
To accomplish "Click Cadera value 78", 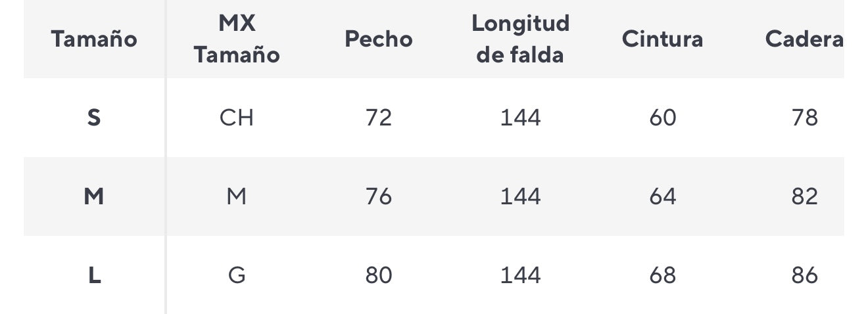I will 804,118.
